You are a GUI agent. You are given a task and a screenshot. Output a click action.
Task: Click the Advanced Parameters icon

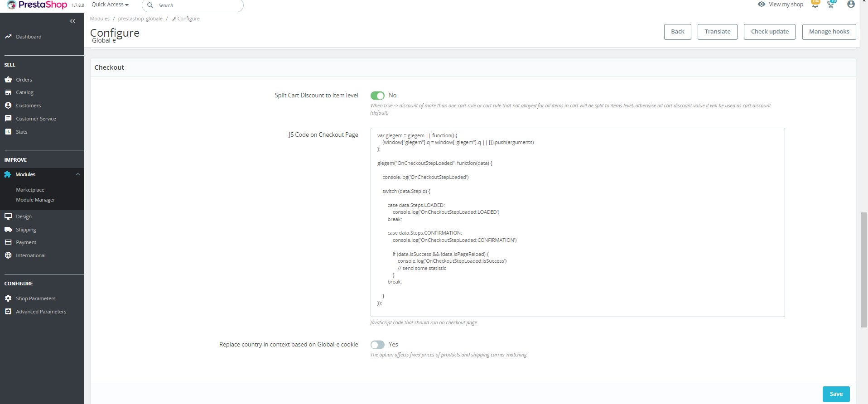pyautogui.click(x=8, y=312)
